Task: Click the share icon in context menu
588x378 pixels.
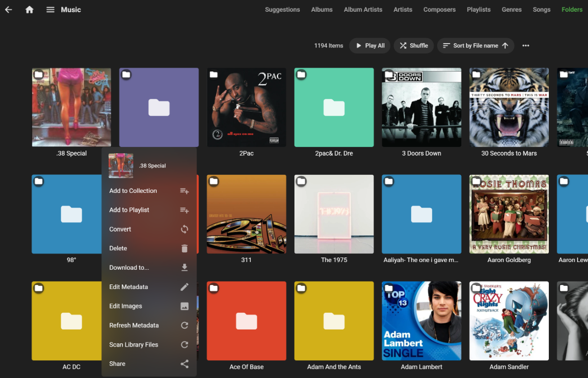Action: tap(184, 364)
